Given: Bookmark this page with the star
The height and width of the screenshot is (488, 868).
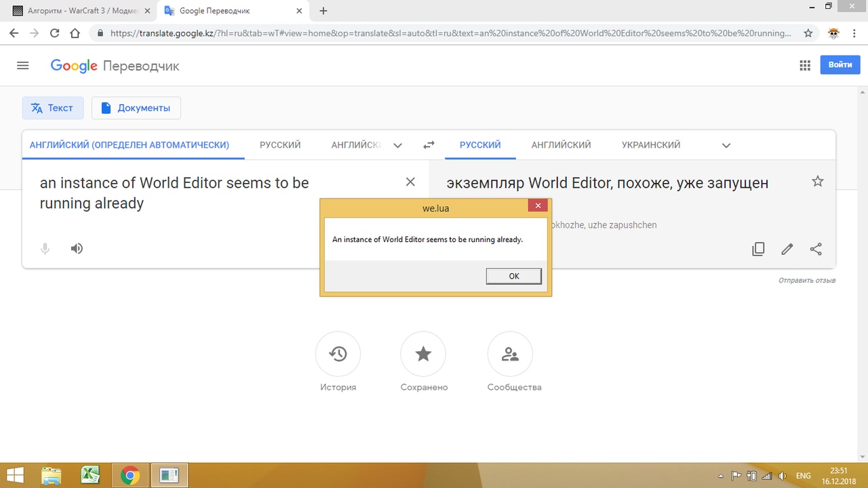Looking at the screenshot, I should point(808,33).
